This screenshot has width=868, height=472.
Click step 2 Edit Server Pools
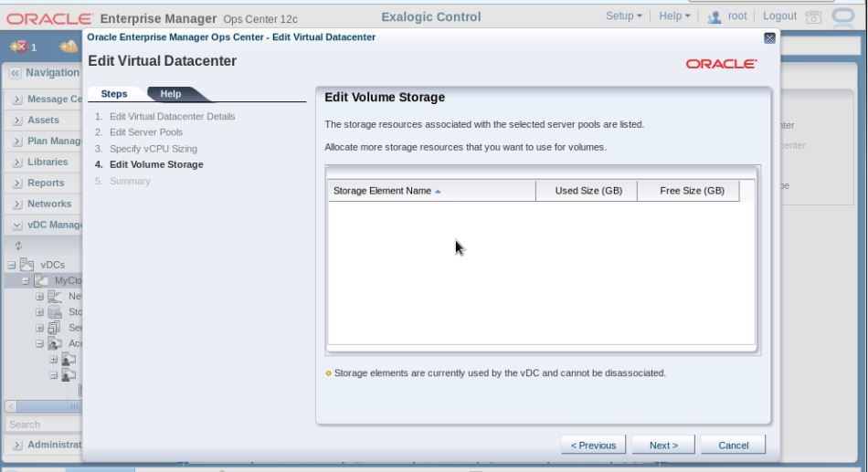tap(146, 132)
